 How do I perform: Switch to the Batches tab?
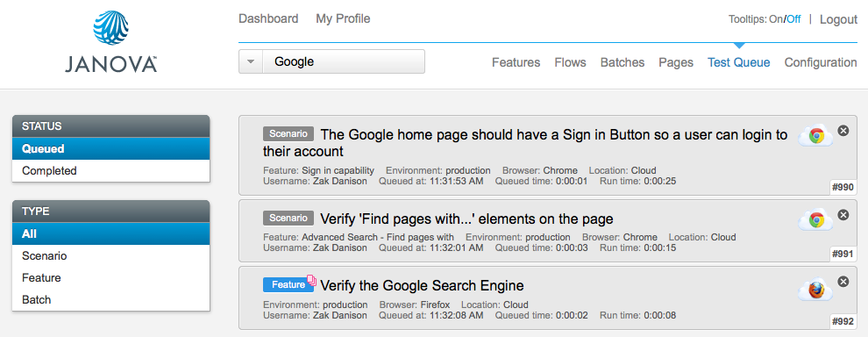[x=623, y=62]
